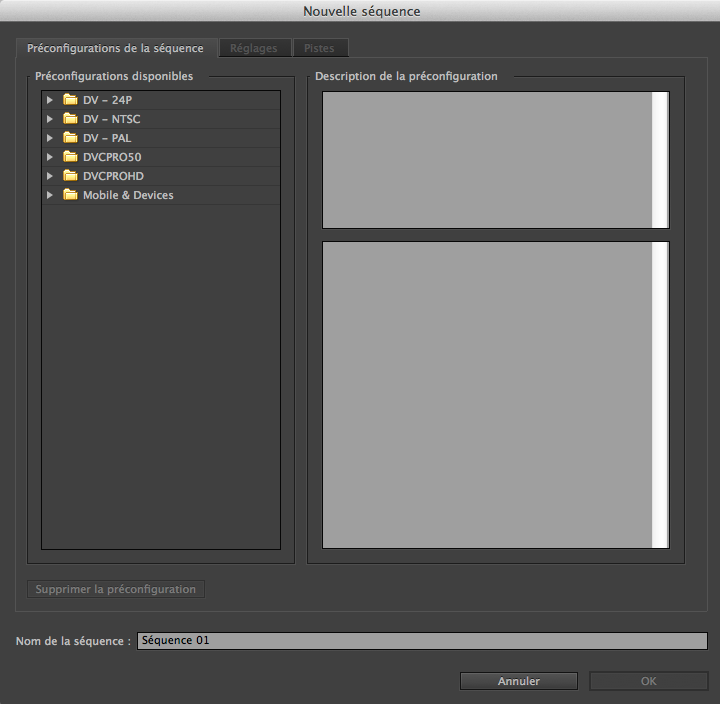Open the Réglages tab

click(x=254, y=48)
